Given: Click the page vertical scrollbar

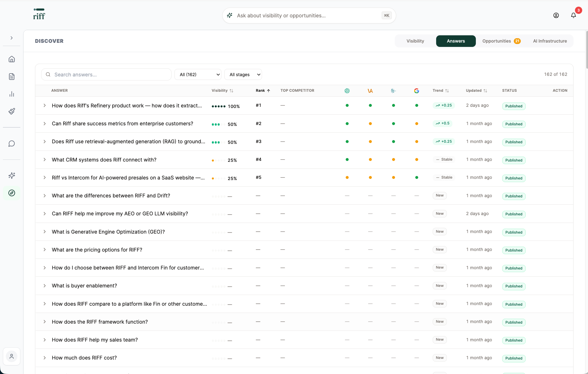Looking at the screenshot, I should (587, 49).
